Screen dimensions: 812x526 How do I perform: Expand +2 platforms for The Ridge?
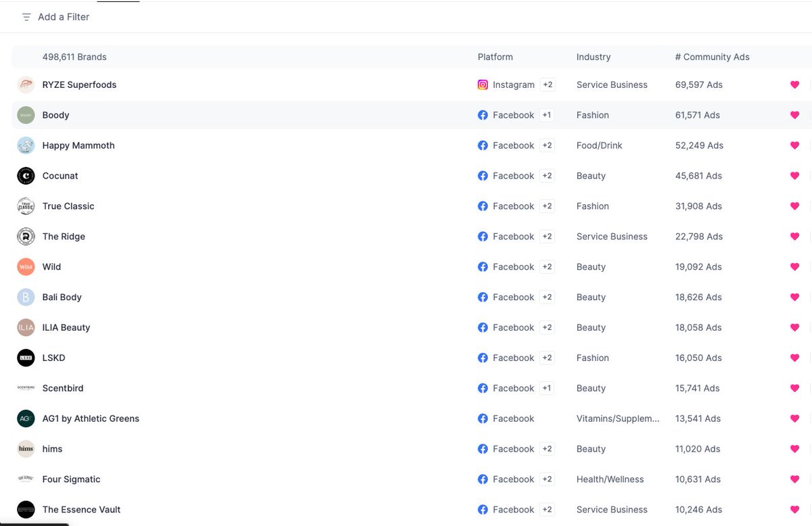pos(547,237)
